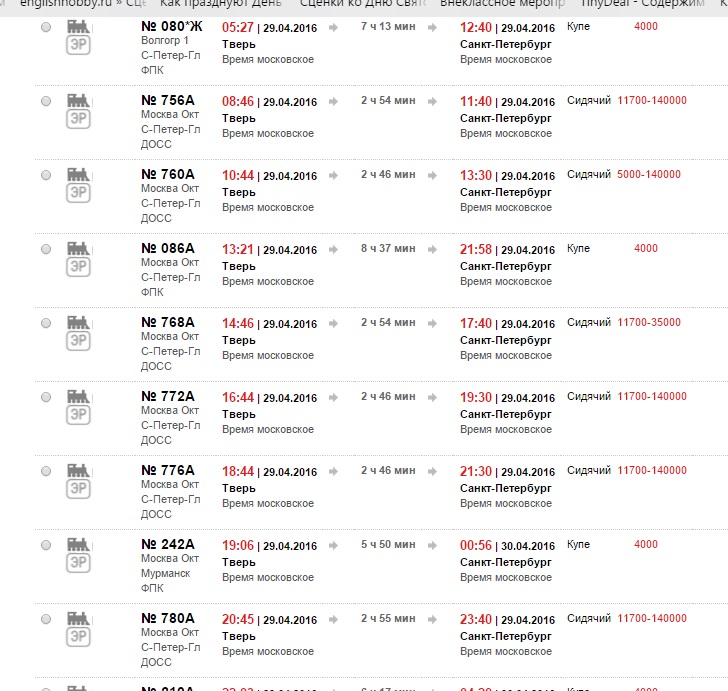The height and width of the screenshot is (691, 728).
Task: Click the locomotive icon for train 756А
Action: (x=78, y=100)
